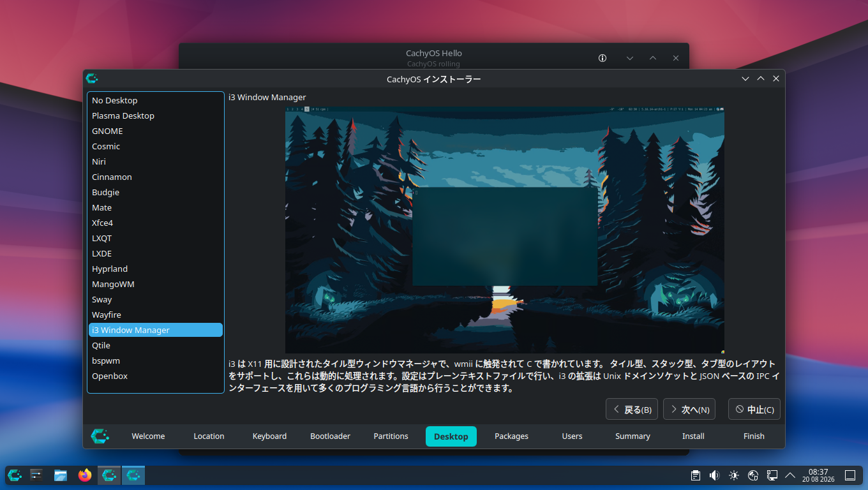Switch to the Summary step
868x490 pixels.
pyautogui.click(x=632, y=436)
